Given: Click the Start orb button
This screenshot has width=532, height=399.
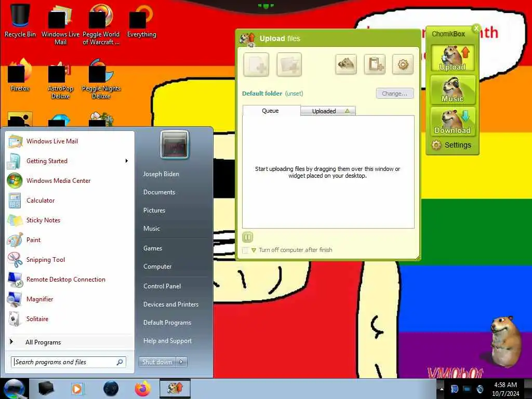Looking at the screenshot, I should pos(14,389).
